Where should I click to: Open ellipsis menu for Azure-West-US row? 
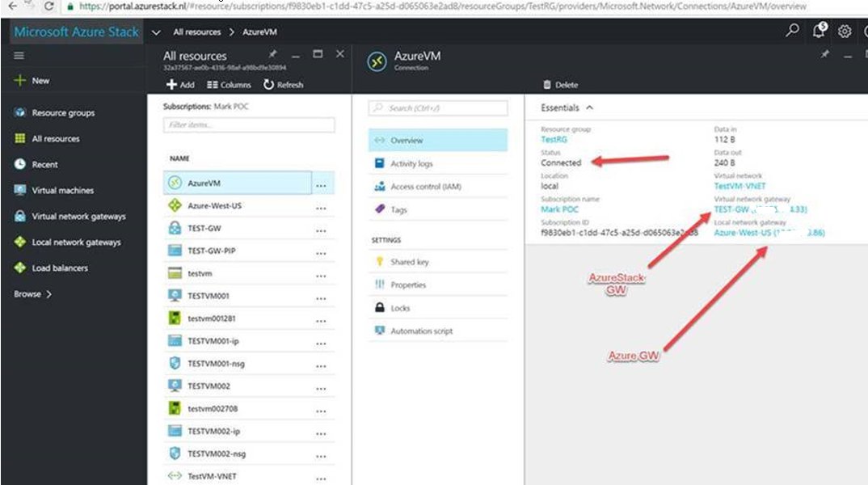coord(321,209)
